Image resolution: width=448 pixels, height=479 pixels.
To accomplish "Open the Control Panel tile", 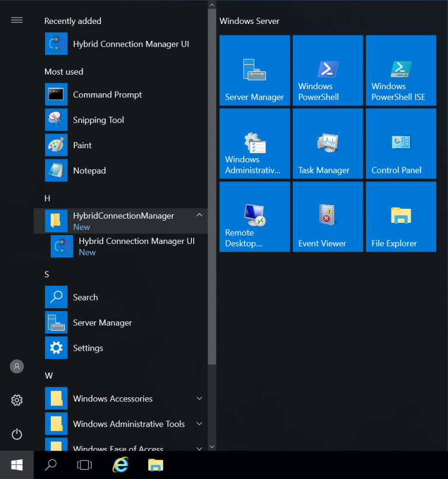I will click(x=401, y=144).
